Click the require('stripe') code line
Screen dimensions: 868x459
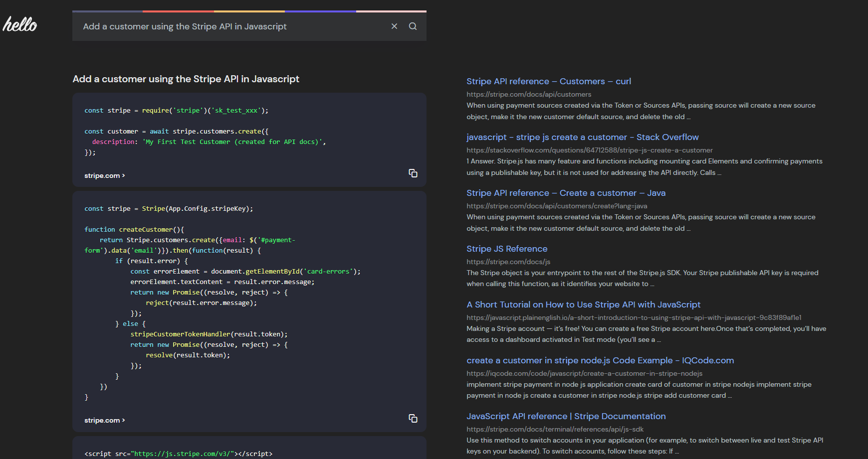[x=177, y=110]
